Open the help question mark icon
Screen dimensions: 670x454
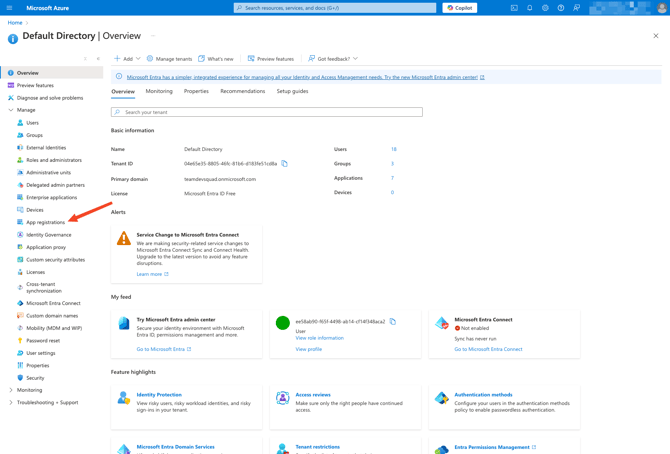(x=561, y=8)
